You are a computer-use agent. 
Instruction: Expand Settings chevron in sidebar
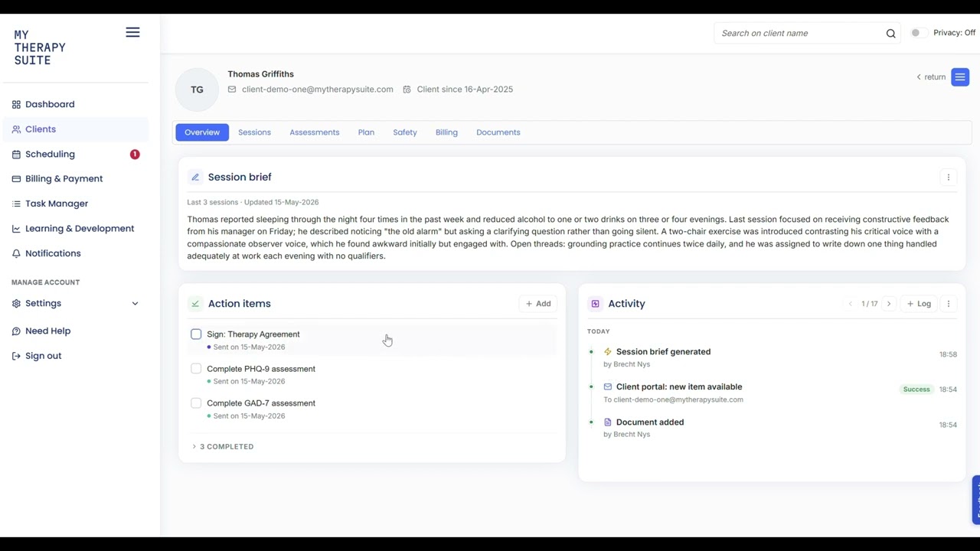[135, 304]
